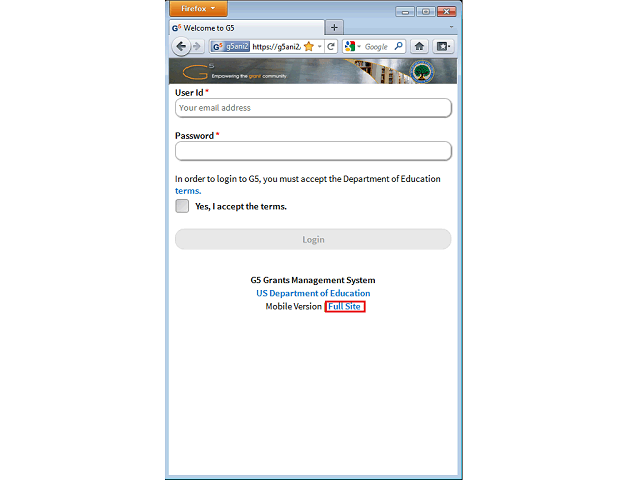Click the g5ani2 site identity badge
This screenshot has width=640, height=480.
pyautogui.click(x=230, y=47)
